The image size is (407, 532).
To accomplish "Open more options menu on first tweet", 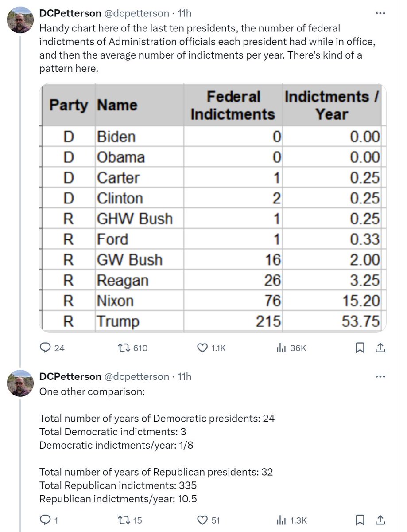I will tap(380, 13).
